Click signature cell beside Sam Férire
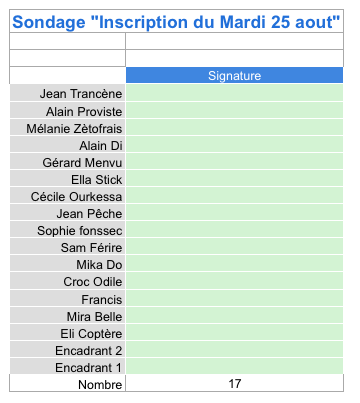360x403 pixels. 234,247
